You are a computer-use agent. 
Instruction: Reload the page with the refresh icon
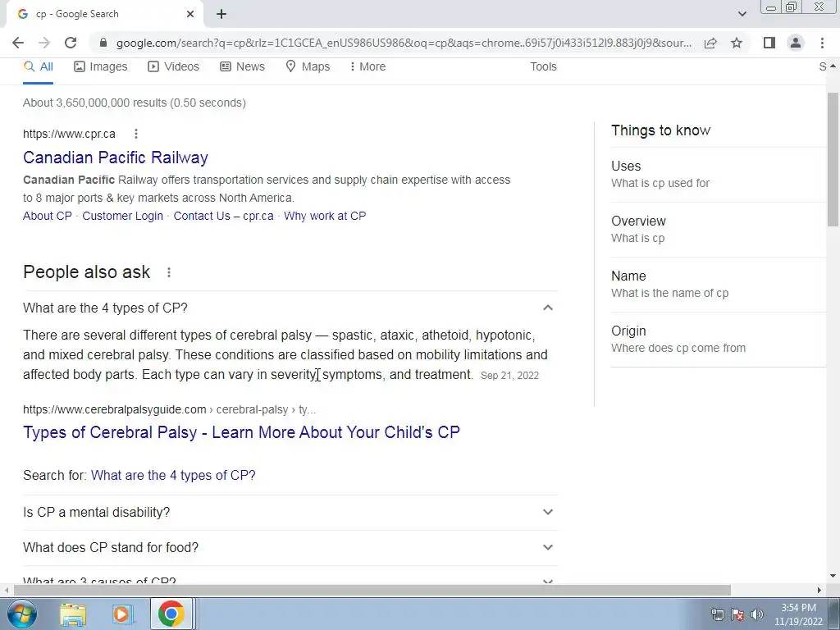coord(71,43)
